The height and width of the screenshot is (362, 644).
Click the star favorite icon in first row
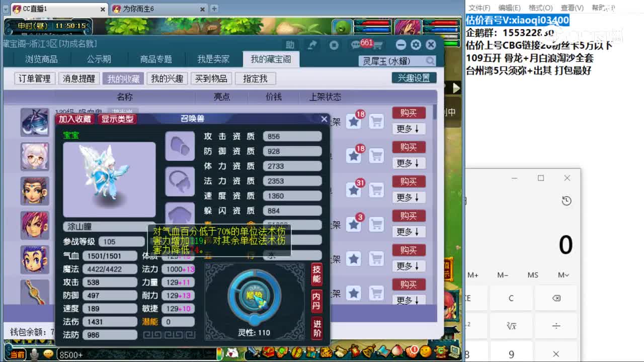(x=354, y=121)
